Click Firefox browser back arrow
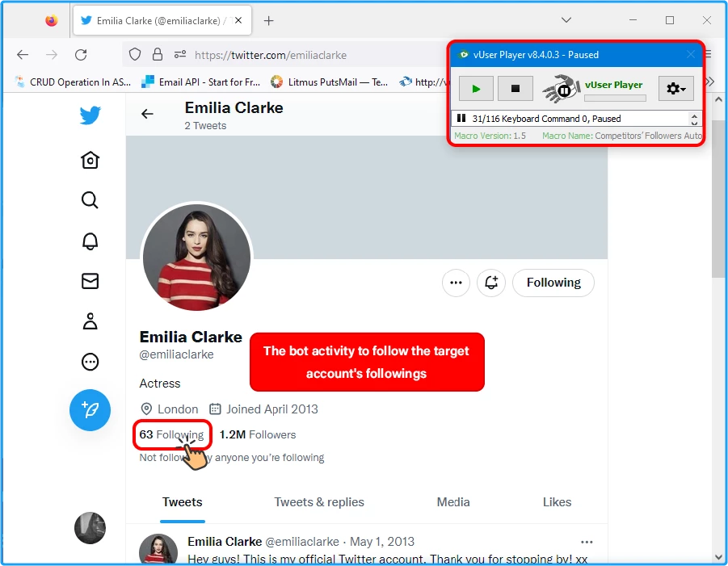The image size is (728, 566). pos(23,55)
